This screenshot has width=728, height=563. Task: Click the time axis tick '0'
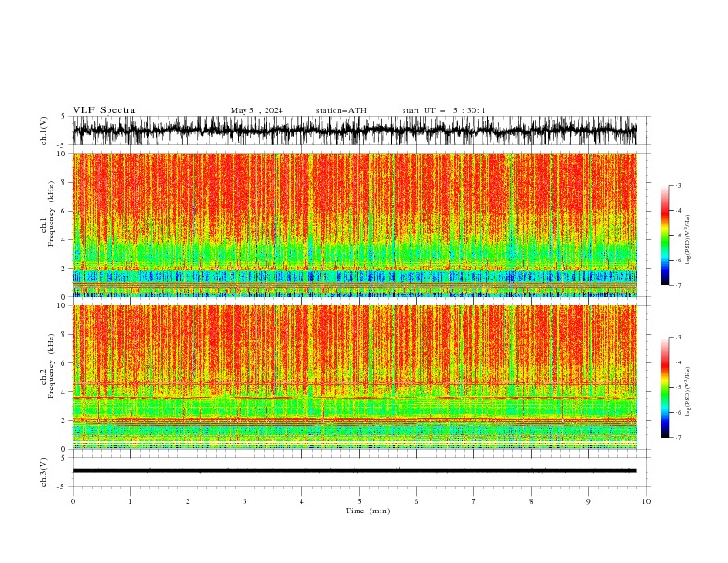73,501
